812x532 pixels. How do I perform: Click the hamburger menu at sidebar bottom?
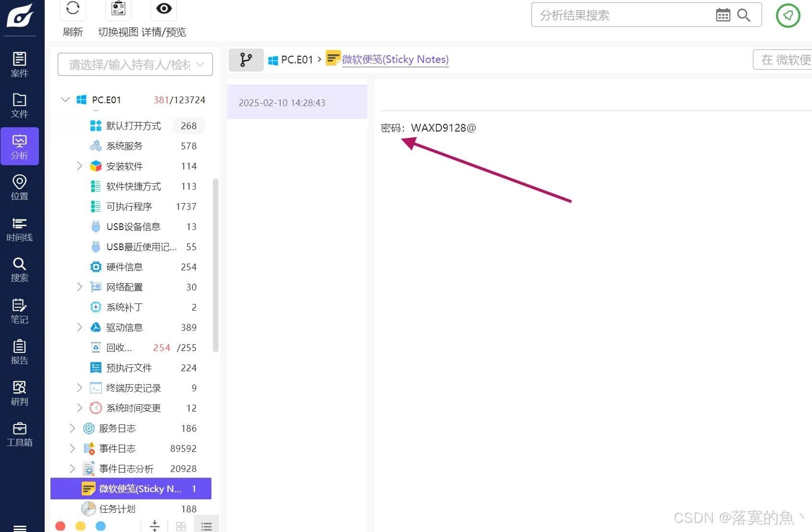click(20, 528)
